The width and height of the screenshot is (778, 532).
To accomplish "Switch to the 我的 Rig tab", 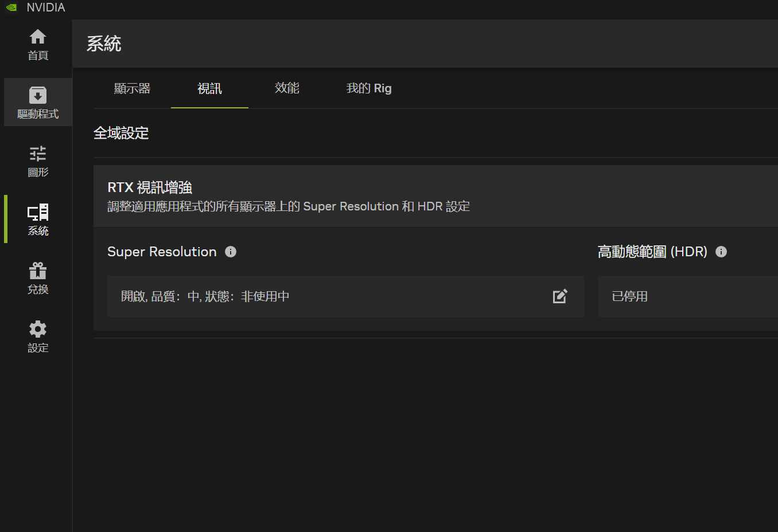I will point(369,88).
